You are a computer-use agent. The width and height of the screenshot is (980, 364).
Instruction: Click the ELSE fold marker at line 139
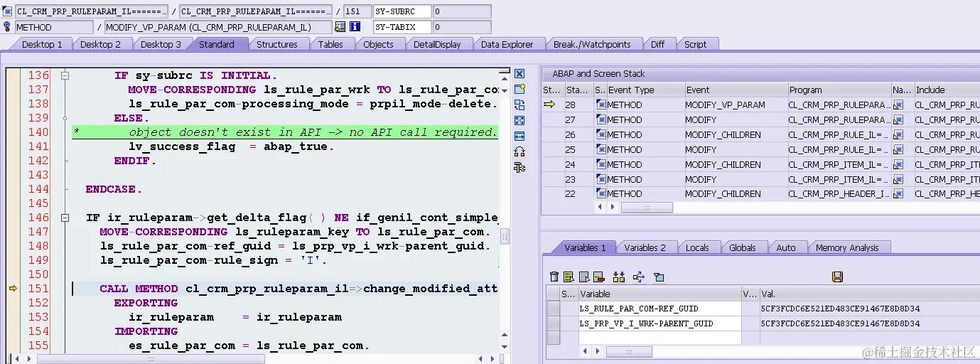pyautogui.click(x=64, y=118)
